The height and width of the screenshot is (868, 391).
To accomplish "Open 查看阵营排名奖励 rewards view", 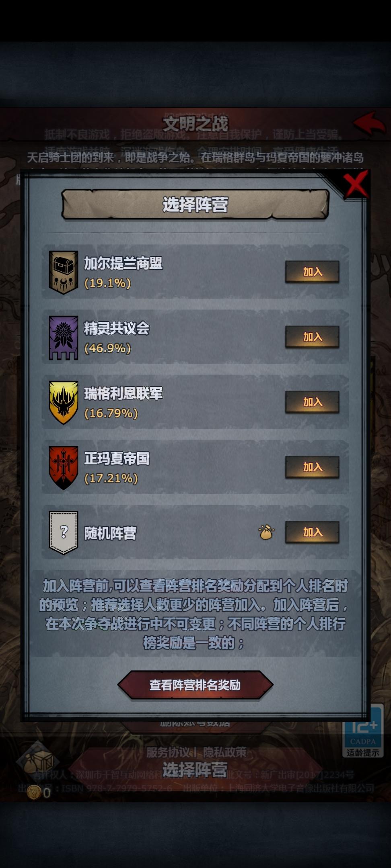I will click(195, 685).
